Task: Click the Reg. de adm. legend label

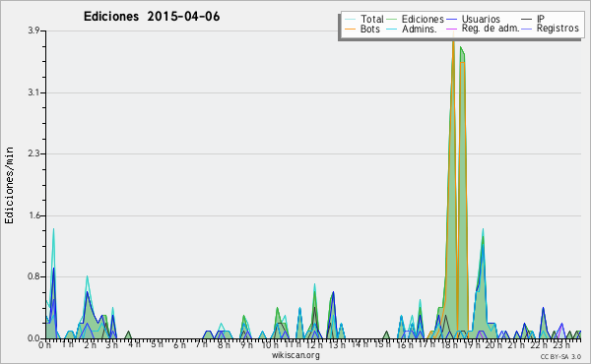Action: point(491,29)
